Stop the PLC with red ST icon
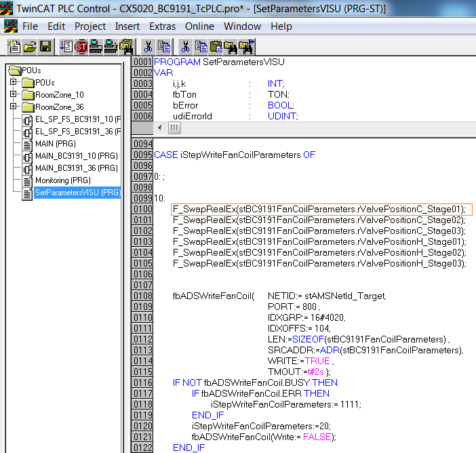 [x=81, y=47]
